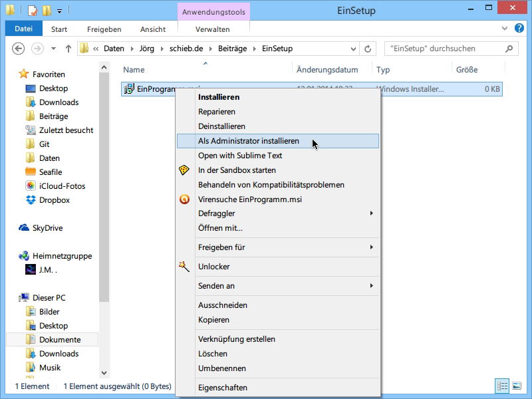Open dropdown after Jörg in breadcrumb
This screenshot has width=532, height=399.
coord(162,49)
